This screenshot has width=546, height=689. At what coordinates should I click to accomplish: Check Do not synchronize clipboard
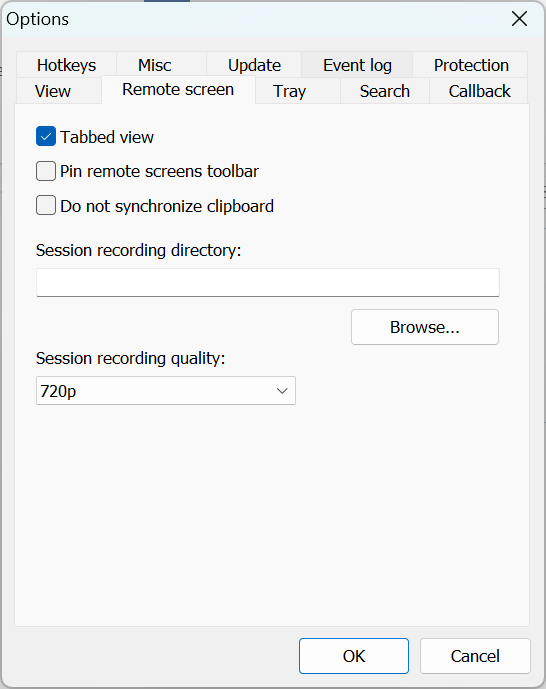point(46,205)
